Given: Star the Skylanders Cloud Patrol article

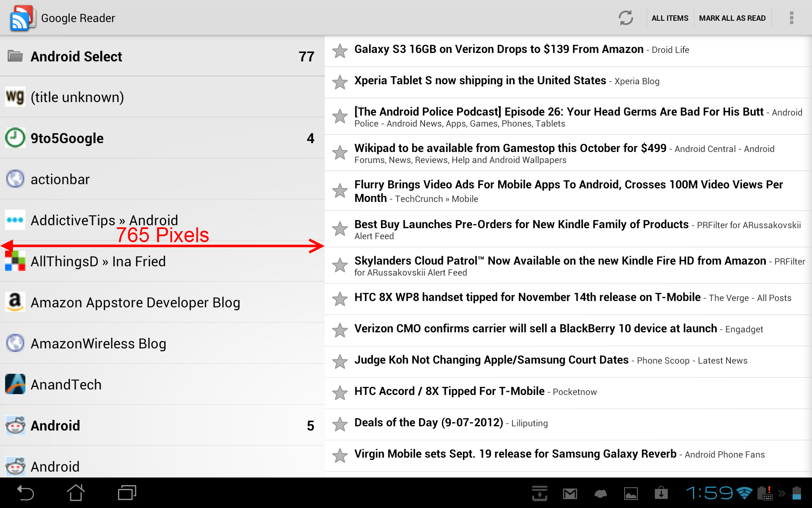Looking at the screenshot, I should point(340,265).
